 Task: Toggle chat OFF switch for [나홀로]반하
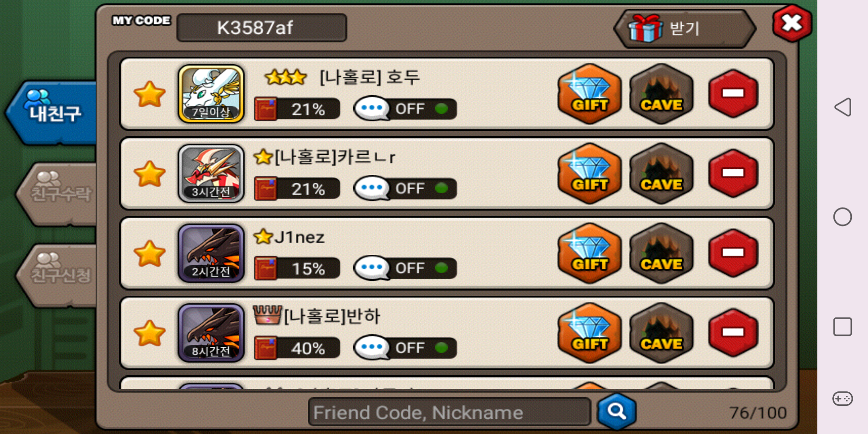point(405,348)
